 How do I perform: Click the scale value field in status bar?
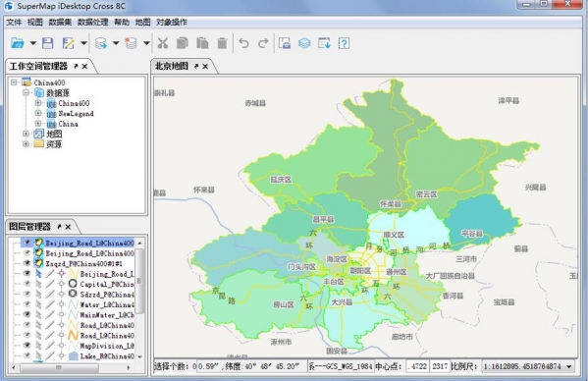[x=523, y=366]
